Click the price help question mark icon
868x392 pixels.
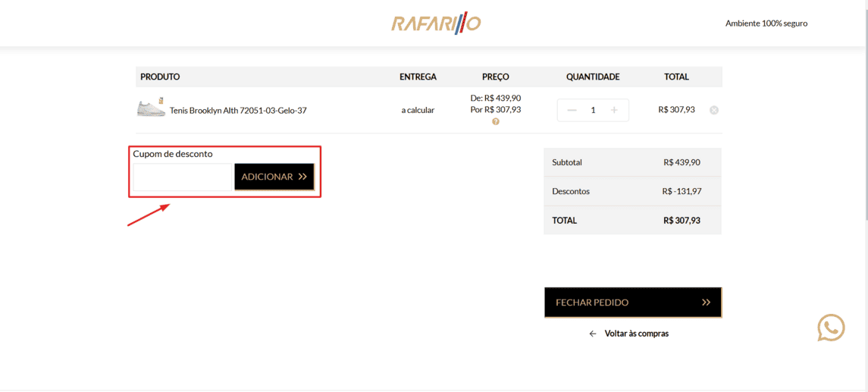tap(496, 121)
